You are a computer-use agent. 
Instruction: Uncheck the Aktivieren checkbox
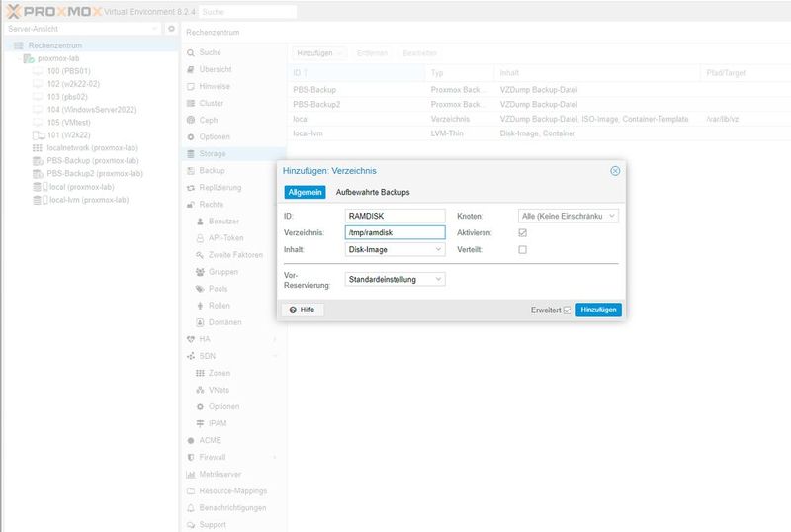pos(523,232)
